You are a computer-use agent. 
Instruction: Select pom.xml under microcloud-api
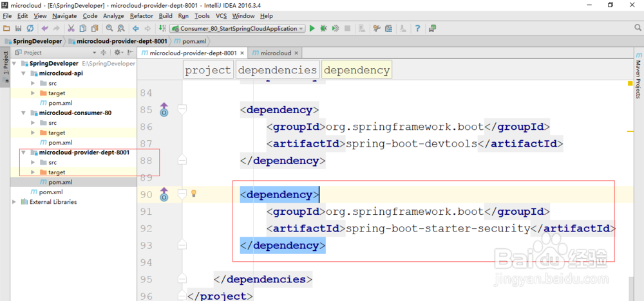(x=56, y=103)
